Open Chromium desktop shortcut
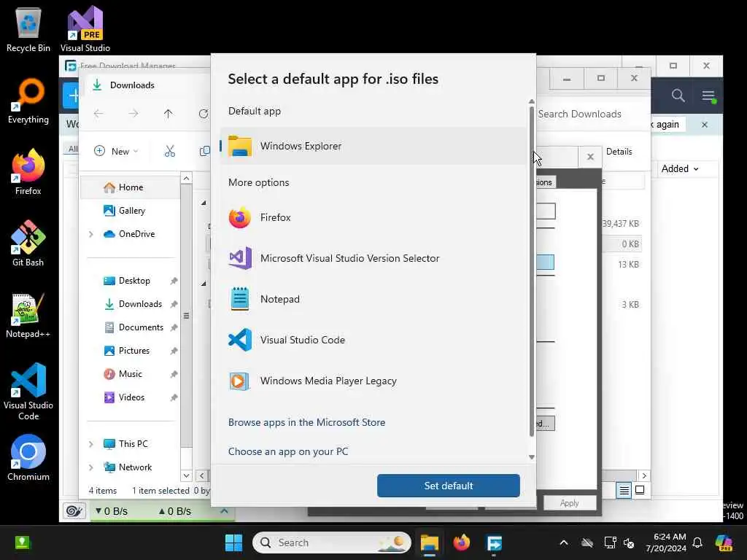The width and height of the screenshot is (747, 560). 28,458
